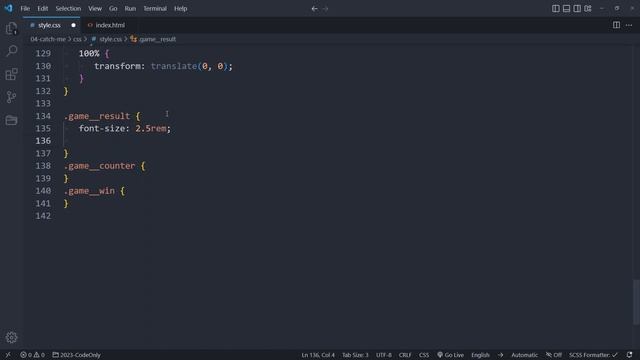Open 2023-CodeOnly project folder status item
Viewport: 640px width, 360px height.
[x=76, y=355]
